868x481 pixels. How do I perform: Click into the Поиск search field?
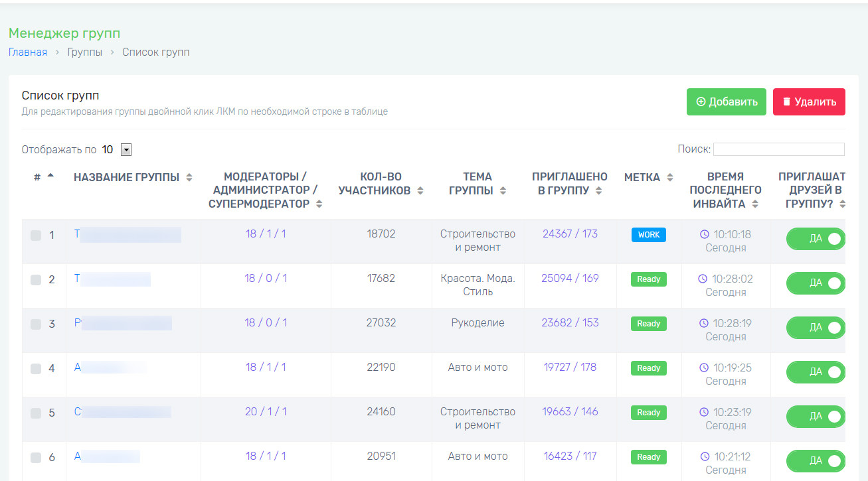tap(778, 149)
